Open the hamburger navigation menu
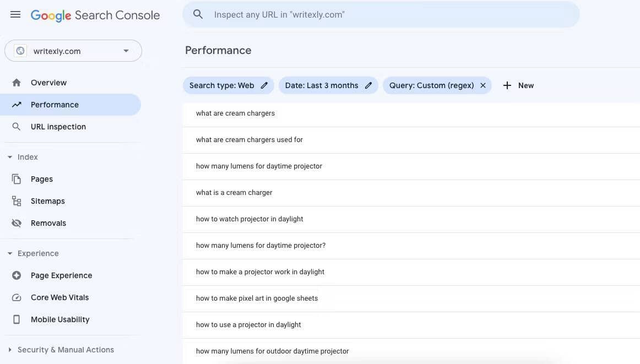The image size is (640, 364). (15, 14)
